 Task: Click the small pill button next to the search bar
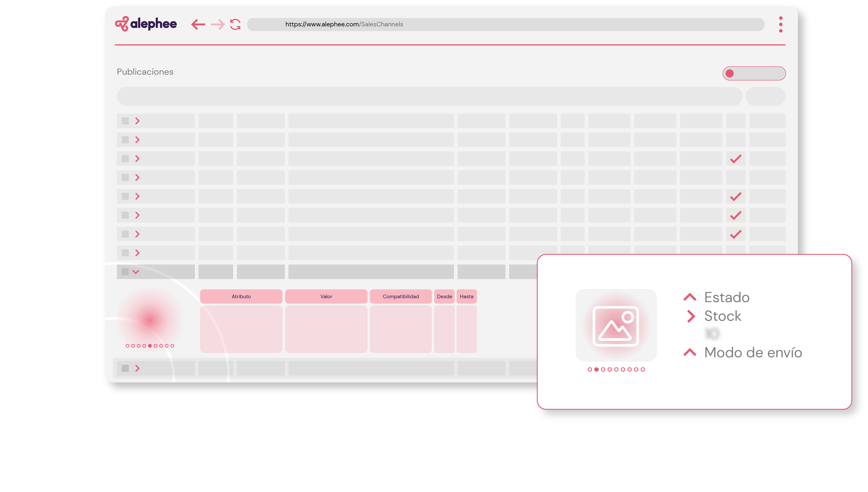[765, 96]
